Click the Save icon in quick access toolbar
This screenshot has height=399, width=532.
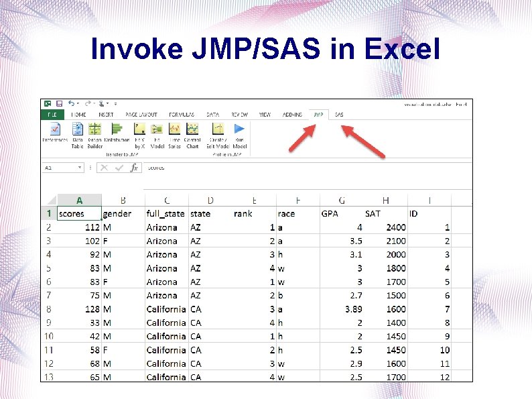[x=59, y=103]
